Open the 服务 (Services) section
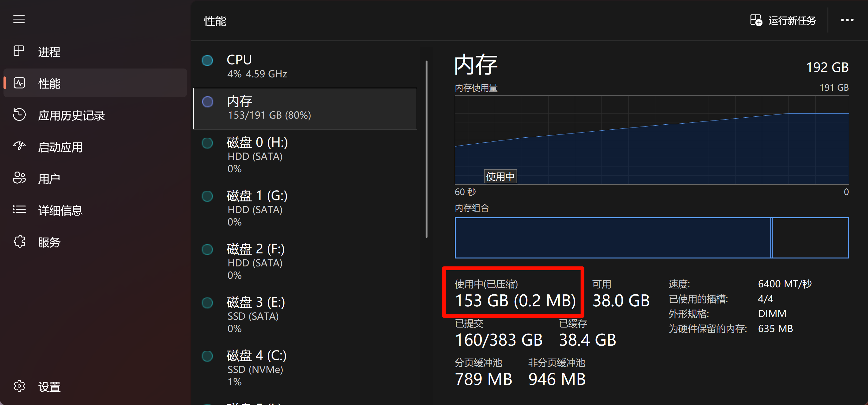 pos(19,241)
